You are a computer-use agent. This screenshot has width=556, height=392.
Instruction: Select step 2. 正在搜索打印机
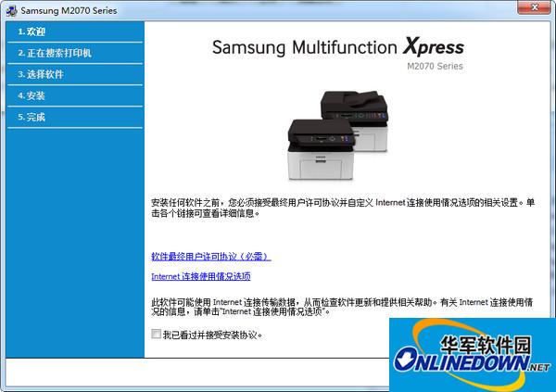pyautogui.click(x=75, y=53)
